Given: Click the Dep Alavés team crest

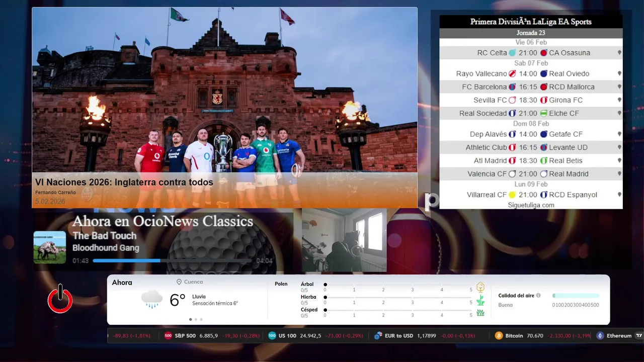Looking at the screenshot, I should pyautogui.click(x=512, y=134).
